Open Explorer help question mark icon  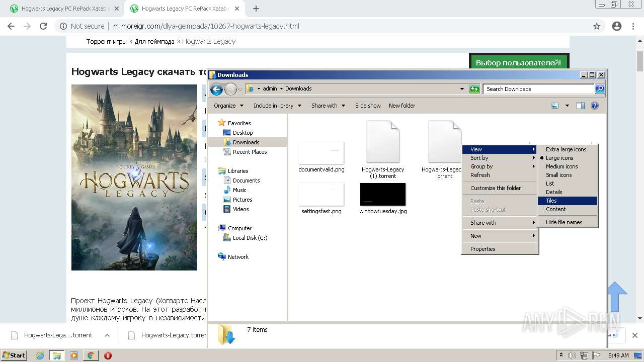pos(595,106)
